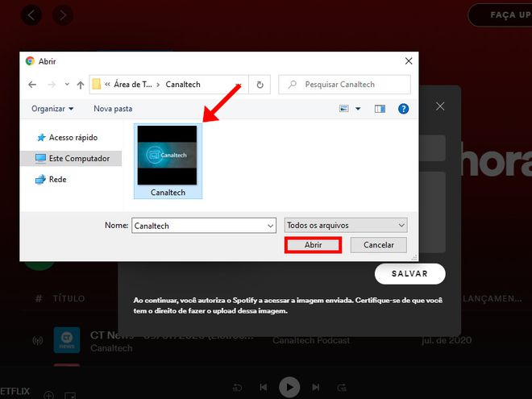Image resolution: width=532 pixels, height=399 pixels.
Task: Open the view options dropdown arrow
Action: coord(358,109)
